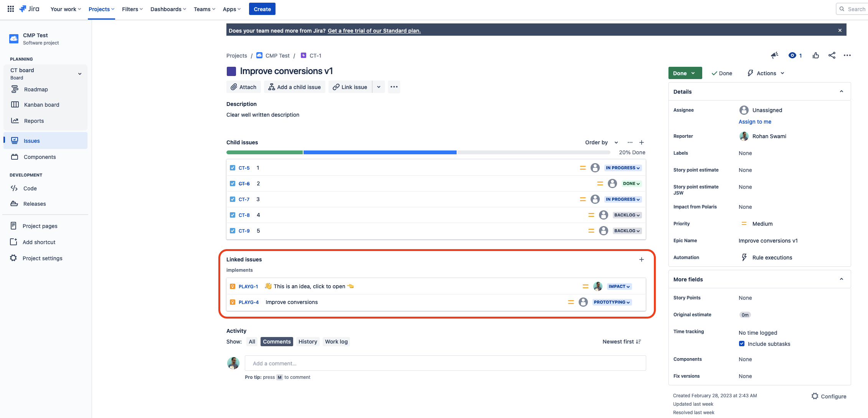Screen dimensions: 868x418
Task: Expand the Order by dropdown for child issues
Action: pos(601,142)
